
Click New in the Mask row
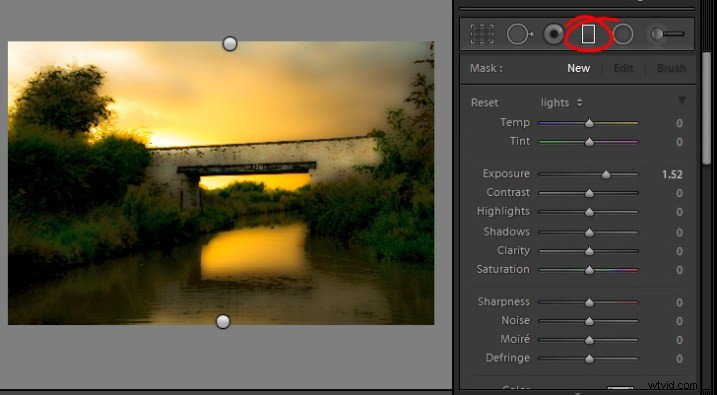[578, 68]
